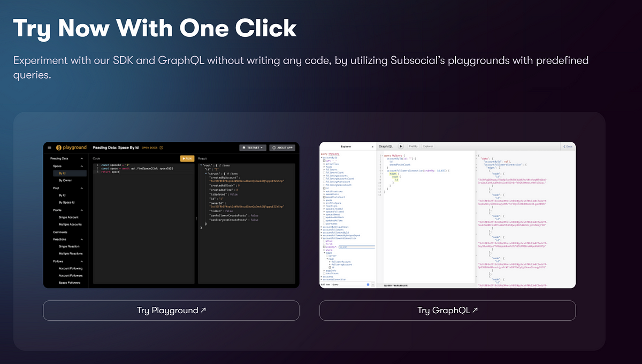The width and height of the screenshot is (642, 364).
Task: Collapse the Profile sidebar group
Action: [82, 210]
